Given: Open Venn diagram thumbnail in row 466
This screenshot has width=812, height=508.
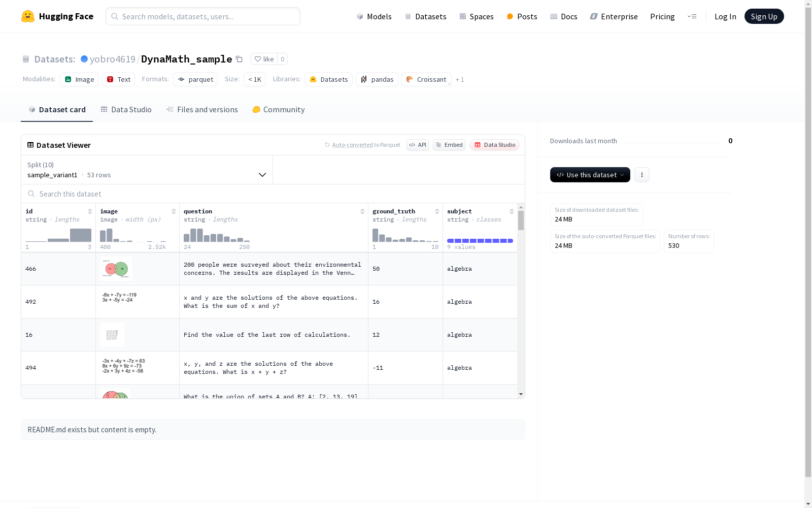Looking at the screenshot, I should point(116,269).
